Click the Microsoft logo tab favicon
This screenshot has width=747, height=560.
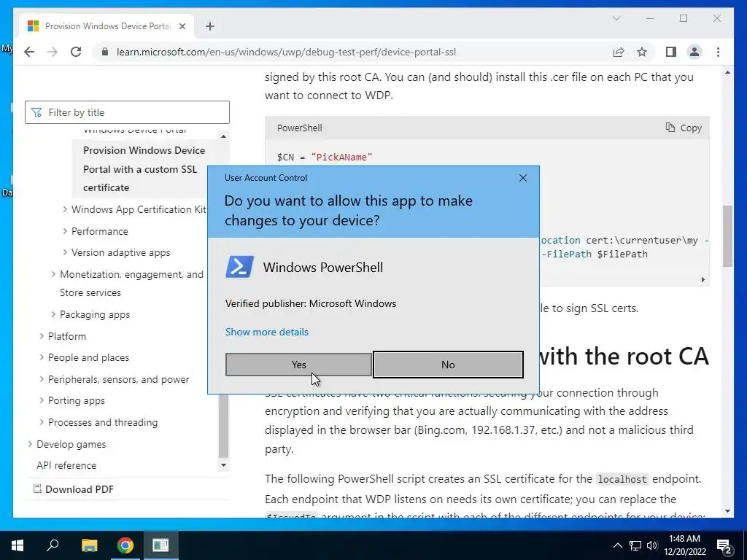(33, 26)
